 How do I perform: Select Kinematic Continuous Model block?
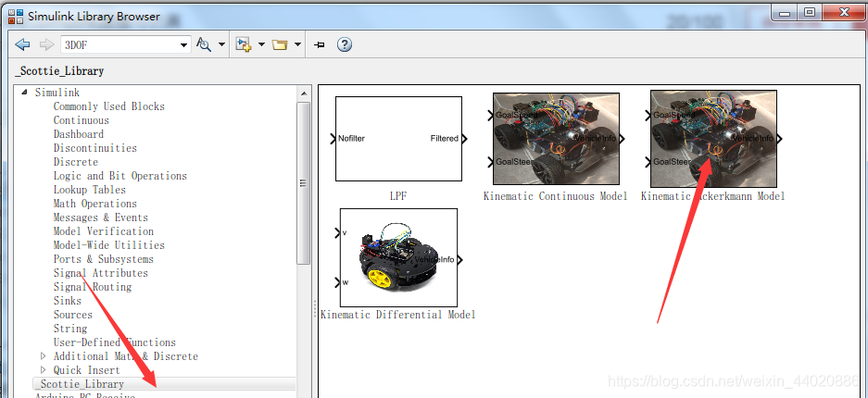(557, 138)
